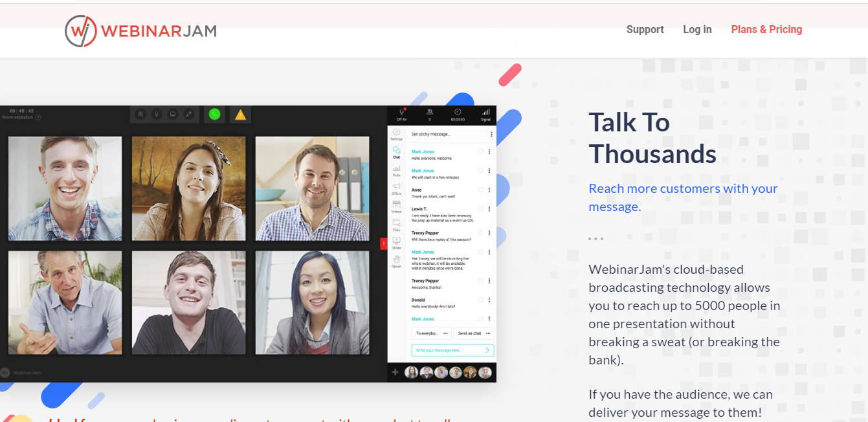Click the 'Set sticky message...' field
Image resolution: width=868 pixels, height=422 pixels.
tap(431, 135)
